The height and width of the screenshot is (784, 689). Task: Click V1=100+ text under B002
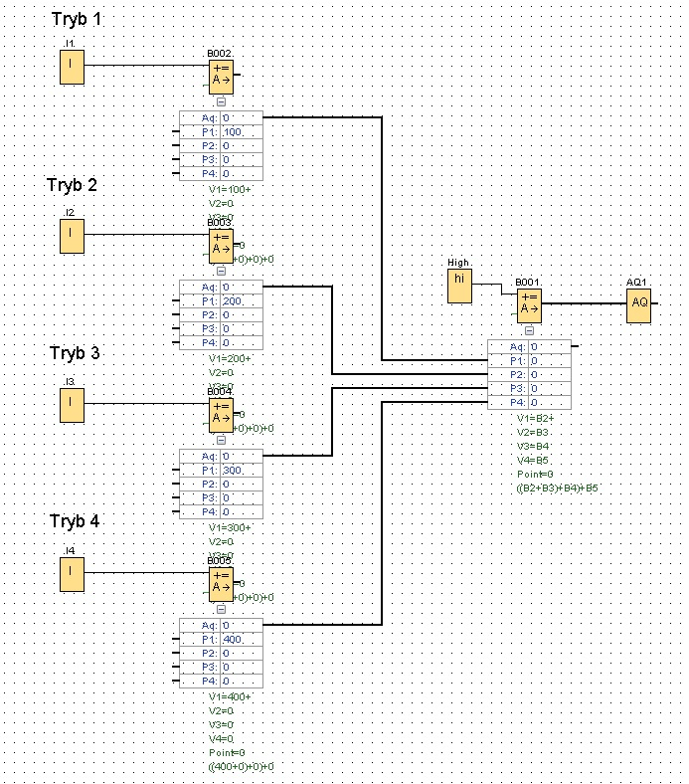click(x=230, y=189)
